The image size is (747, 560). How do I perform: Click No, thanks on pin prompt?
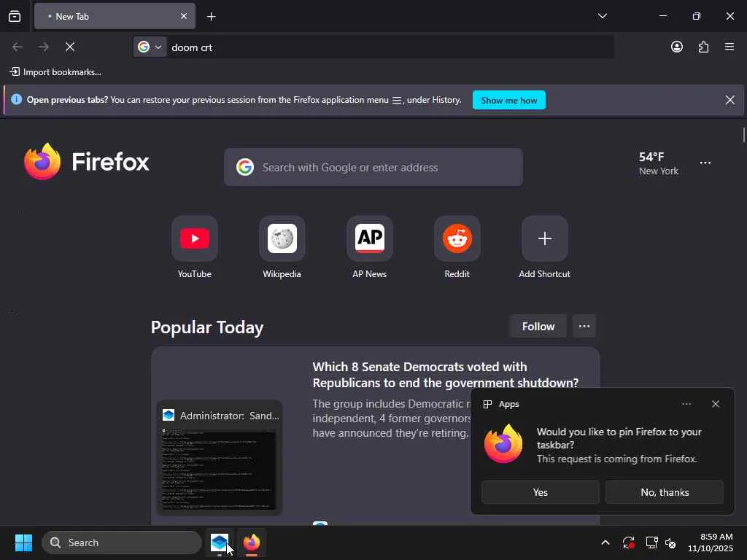(665, 492)
